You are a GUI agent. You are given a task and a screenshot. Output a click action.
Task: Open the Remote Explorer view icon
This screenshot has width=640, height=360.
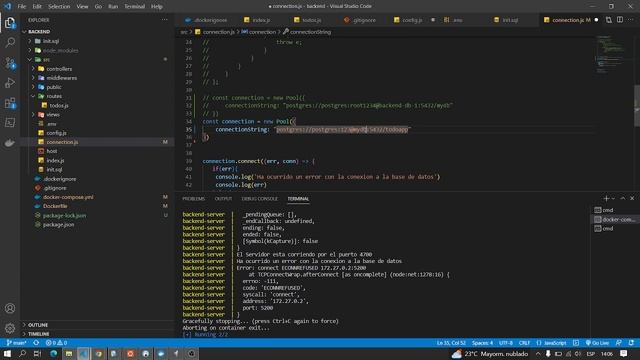(x=10, y=122)
